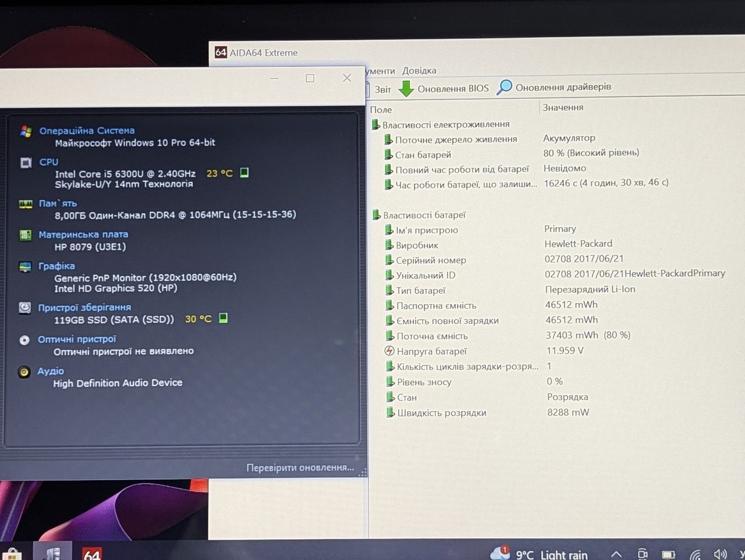The image size is (745, 560).
Task: Click the driver update magnifier icon
Action: (504, 87)
